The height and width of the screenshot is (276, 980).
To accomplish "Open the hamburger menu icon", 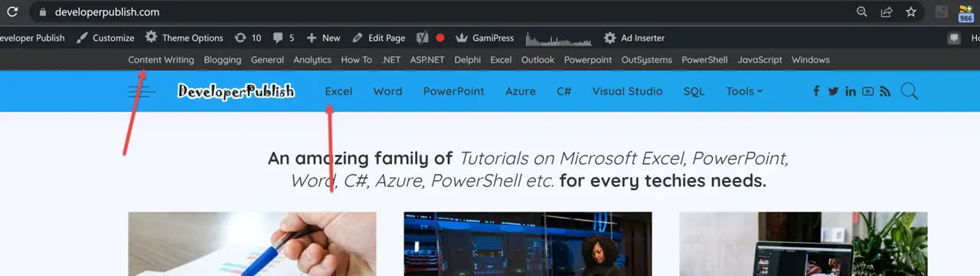I will (x=142, y=91).
